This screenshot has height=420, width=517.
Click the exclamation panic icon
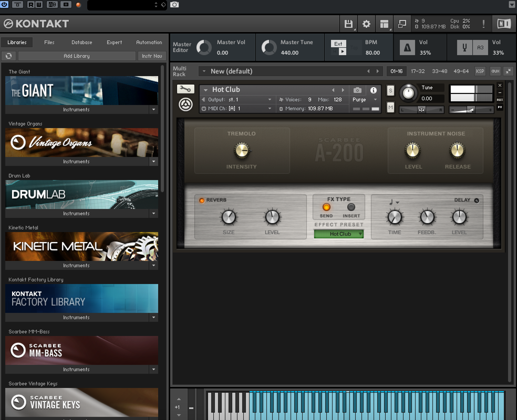tap(483, 24)
